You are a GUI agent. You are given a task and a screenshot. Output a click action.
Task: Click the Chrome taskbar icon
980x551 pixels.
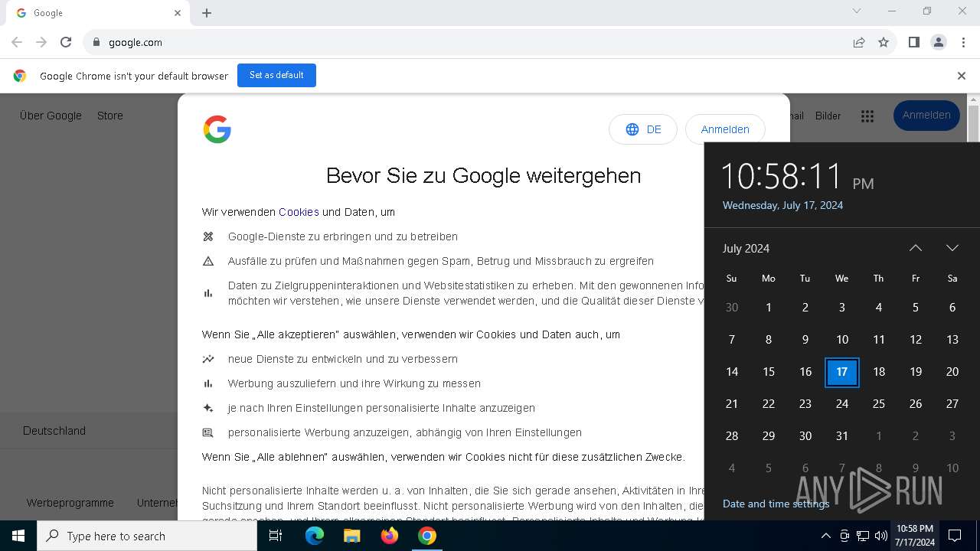pyautogui.click(x=426, y=536)
